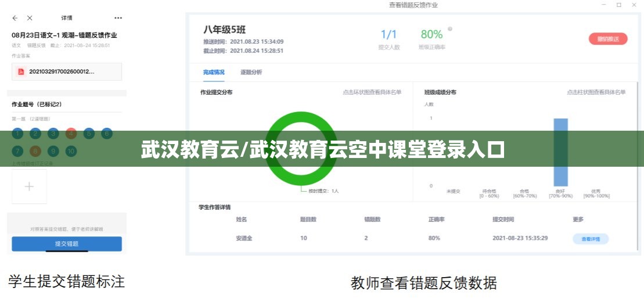Click the assignment title 08月23日语文-1 观潮
The image size is (644, 298).
pyautogui.click(x=64, y=35)
